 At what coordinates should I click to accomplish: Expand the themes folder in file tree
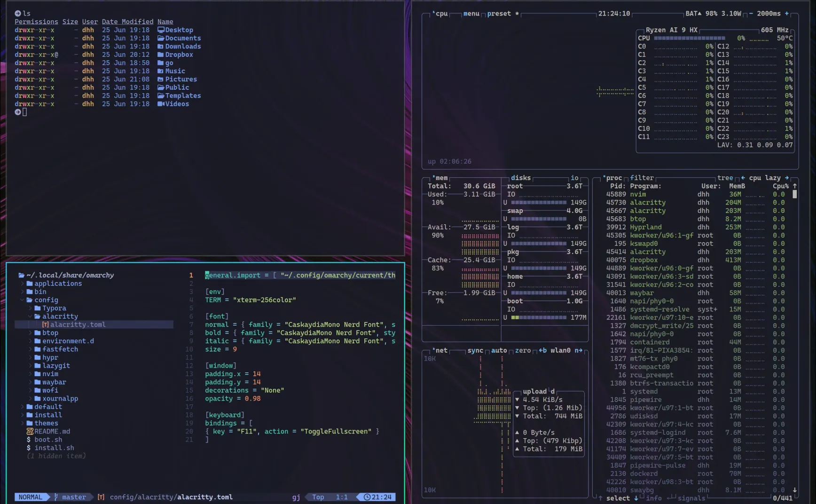point(22,423)
